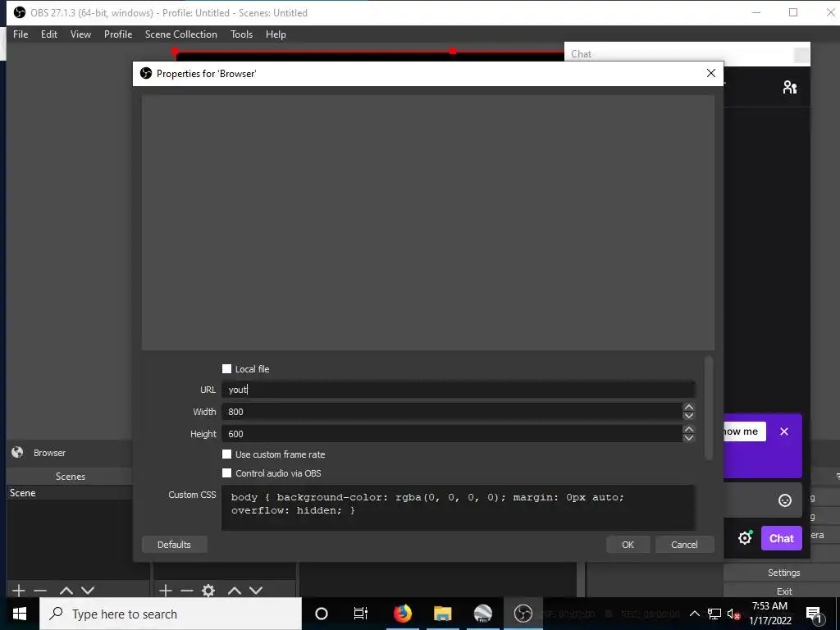
Task: Click the taskbar search box
Action: pyautogui.click(x=171, y=614)
